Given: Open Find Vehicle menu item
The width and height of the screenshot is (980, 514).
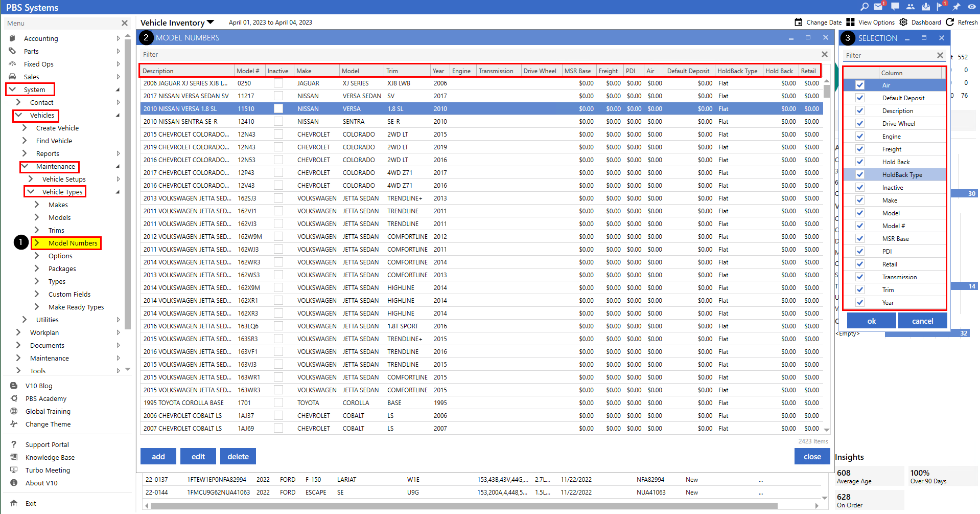Looking at the screenshot, I should pyautogui.click(x=54, y=141).
